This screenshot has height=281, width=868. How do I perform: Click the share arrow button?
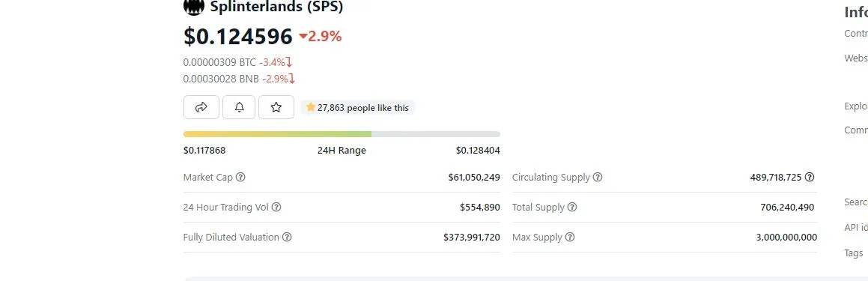tap(201, 107)
